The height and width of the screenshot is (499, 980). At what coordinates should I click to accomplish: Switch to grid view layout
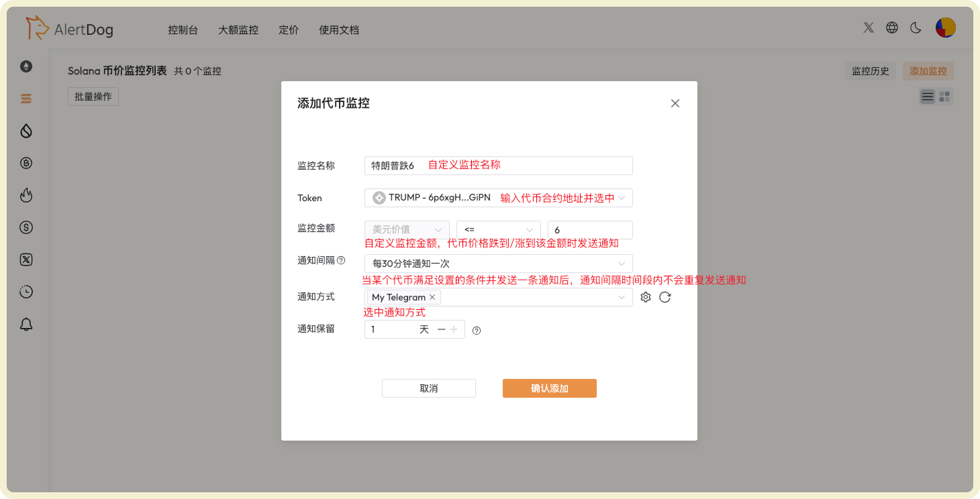tap(944, 97)
